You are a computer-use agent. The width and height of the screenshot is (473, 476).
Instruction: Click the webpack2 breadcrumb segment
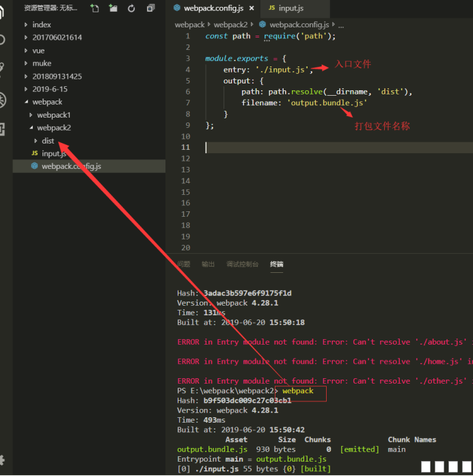click(230, 25)
